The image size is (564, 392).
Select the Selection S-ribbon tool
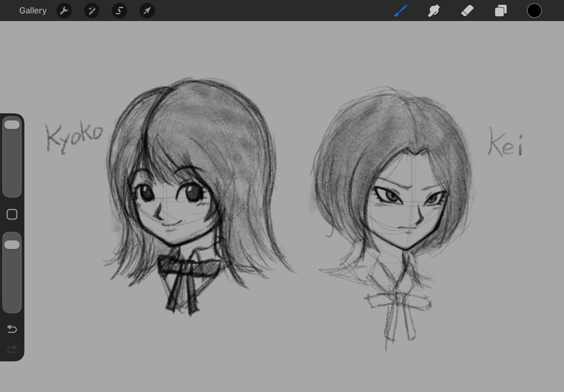[119, 10]
